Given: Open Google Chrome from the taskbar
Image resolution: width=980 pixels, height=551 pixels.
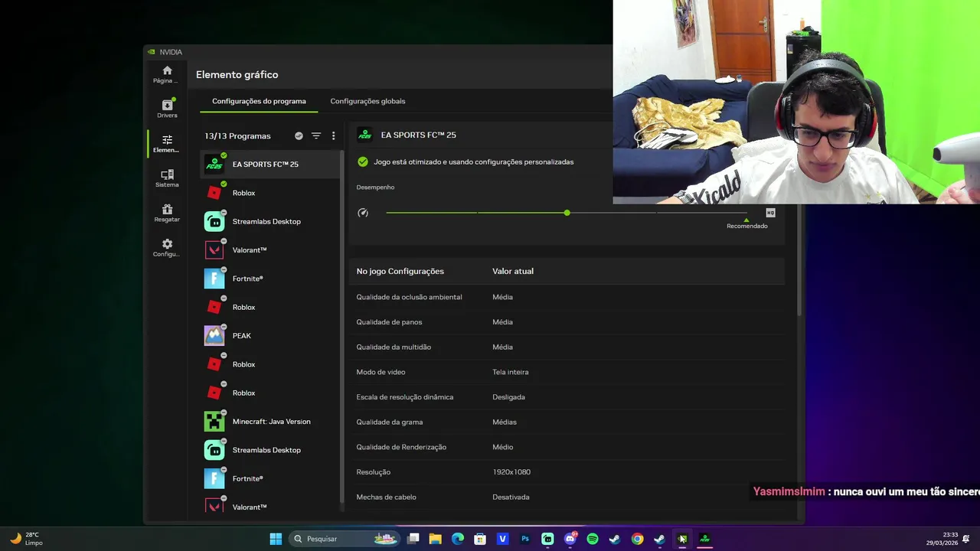Looking at the screenshot, I should click(637, 539).
